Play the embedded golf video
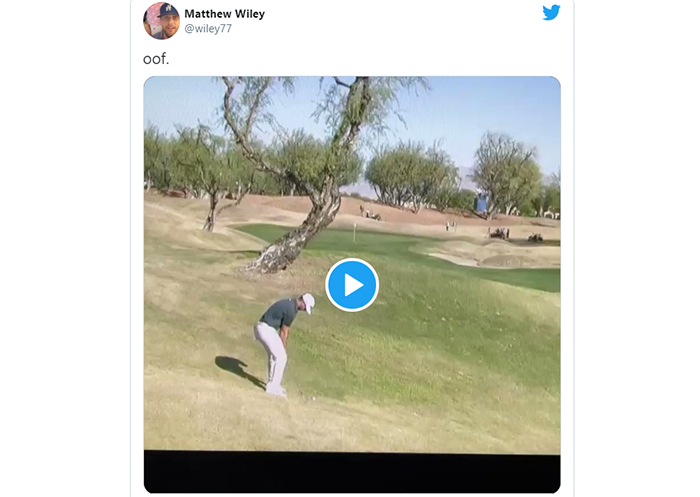Screen dimensions: 700x497 (x=352, y=285)
